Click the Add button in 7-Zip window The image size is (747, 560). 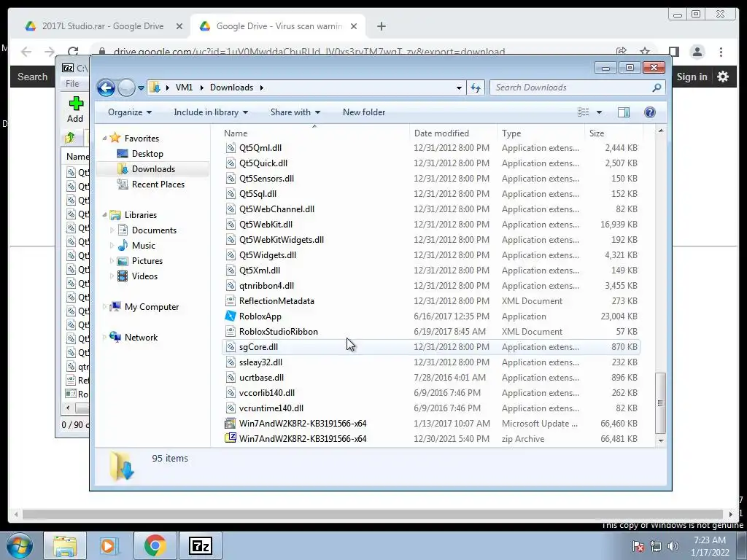pos(75,109)
